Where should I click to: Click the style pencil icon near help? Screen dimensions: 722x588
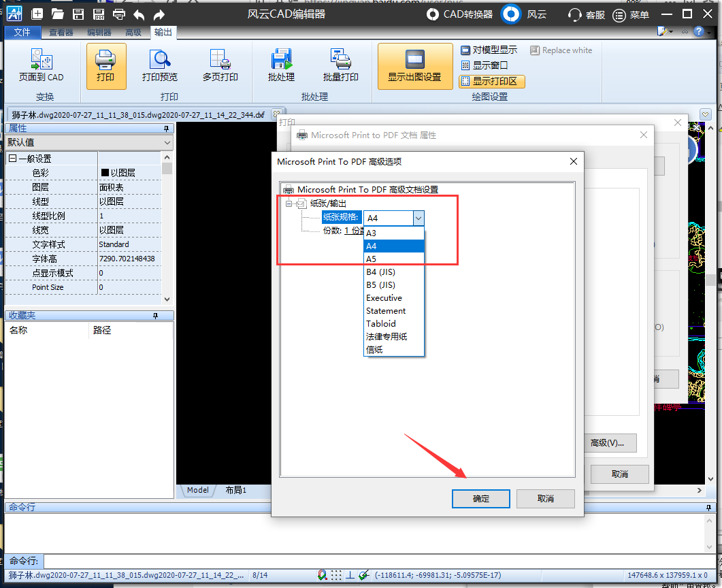coord(663,31)
